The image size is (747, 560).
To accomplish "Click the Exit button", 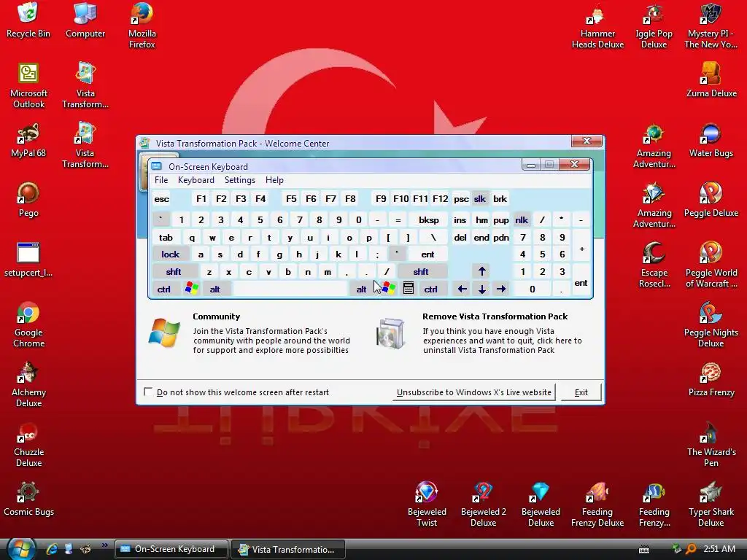I will (x=581, y=392).
